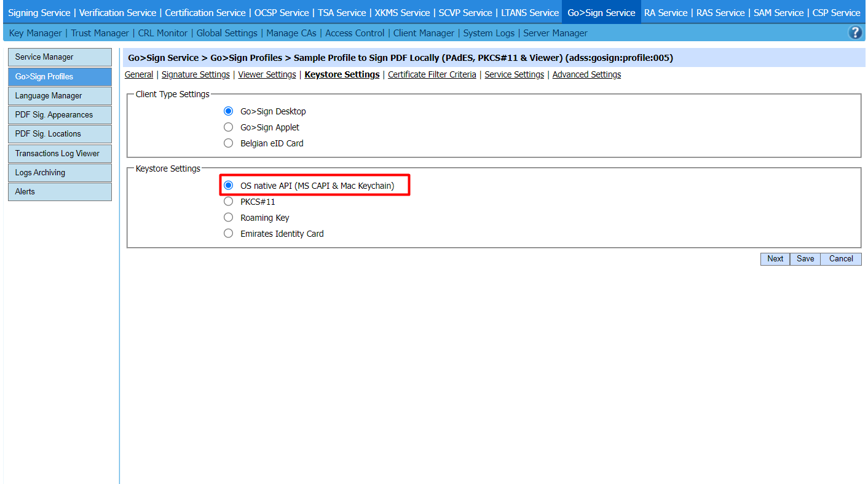Click the Next button
The height and width of the screenshot is (484, 868).
click(x=775, y=259)
